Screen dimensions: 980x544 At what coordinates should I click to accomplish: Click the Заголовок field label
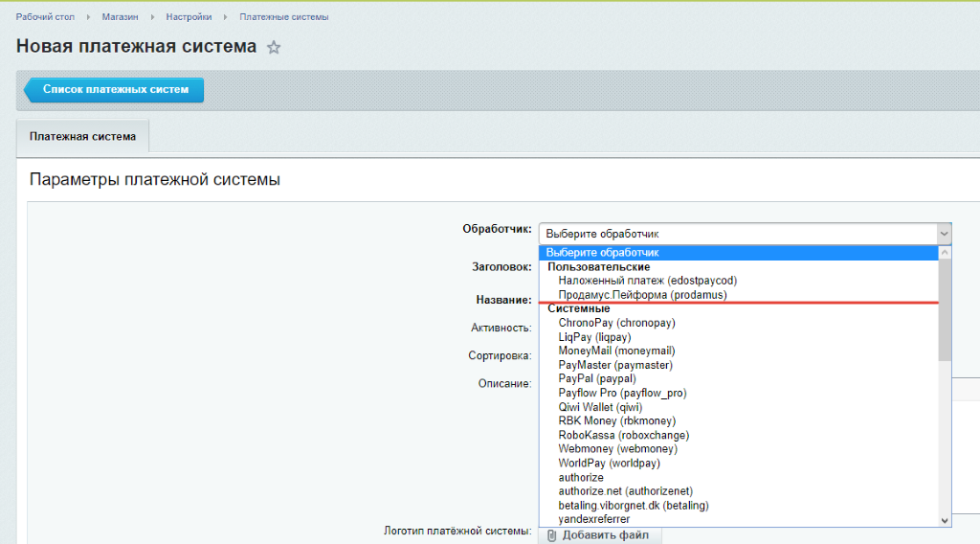[x=501, y=267]
